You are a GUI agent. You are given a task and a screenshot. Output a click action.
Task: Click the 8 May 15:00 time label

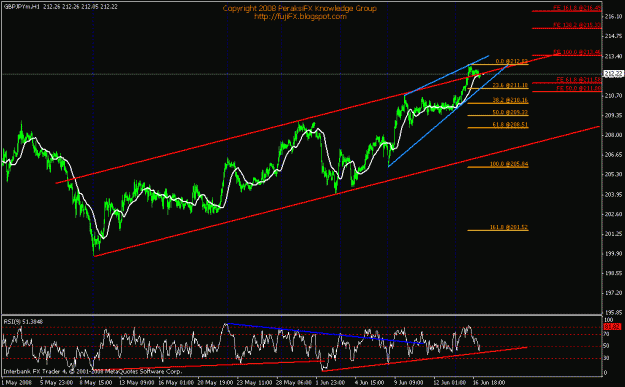pyautogui.click(x=95, y=383)
